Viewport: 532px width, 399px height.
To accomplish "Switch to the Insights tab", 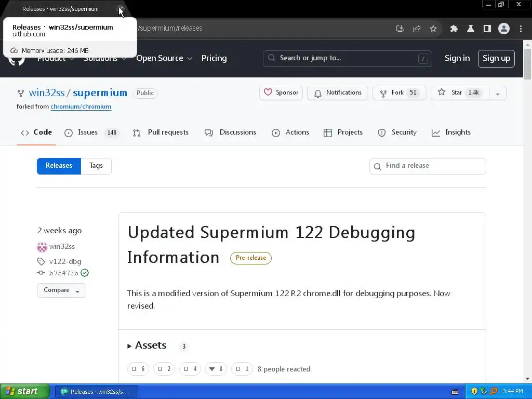I will (451, 132).
